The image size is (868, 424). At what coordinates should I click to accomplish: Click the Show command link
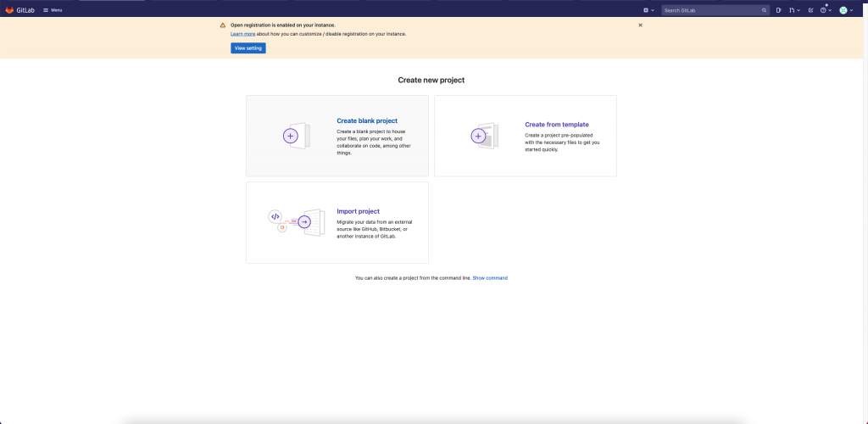(490, 278)
